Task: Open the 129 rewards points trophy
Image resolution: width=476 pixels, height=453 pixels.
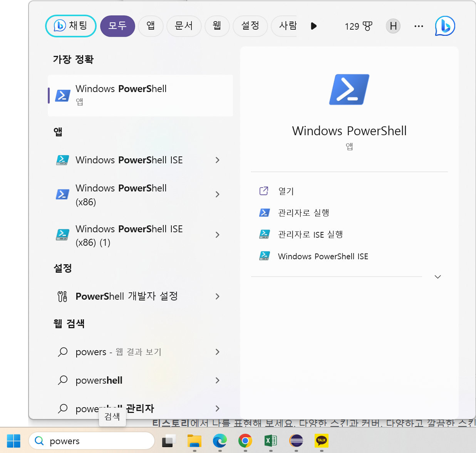Action: 359,26
